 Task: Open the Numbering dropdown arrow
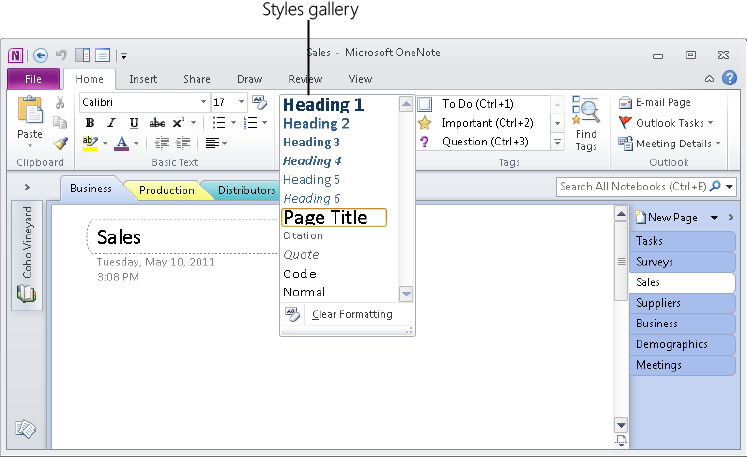pyautogui.click(x=264, y=123)
